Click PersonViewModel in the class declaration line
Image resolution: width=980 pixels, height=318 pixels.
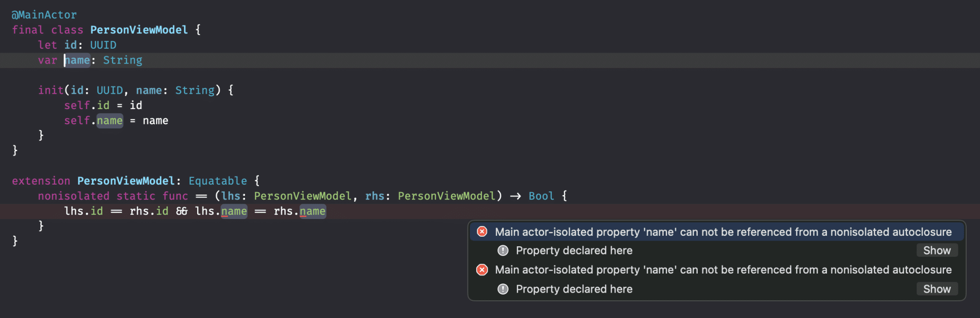click(x=139, y=30)
